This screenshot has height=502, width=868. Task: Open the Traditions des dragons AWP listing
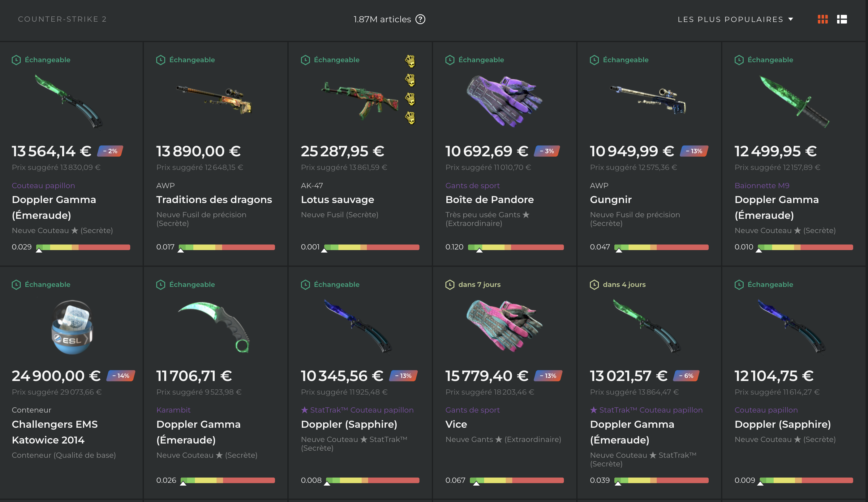click(x=214, y=200)
